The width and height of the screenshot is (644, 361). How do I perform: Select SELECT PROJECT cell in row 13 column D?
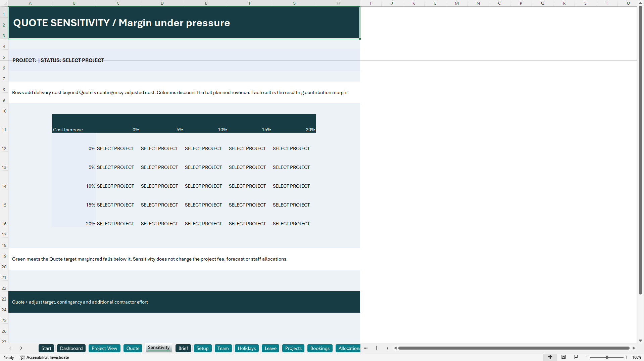[162, 161]
